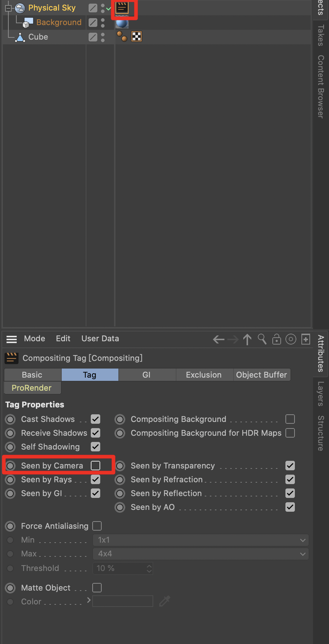This screenshot has height=644, width=329.
Task: Enable Matte Object checkbox
Action: 97,588
